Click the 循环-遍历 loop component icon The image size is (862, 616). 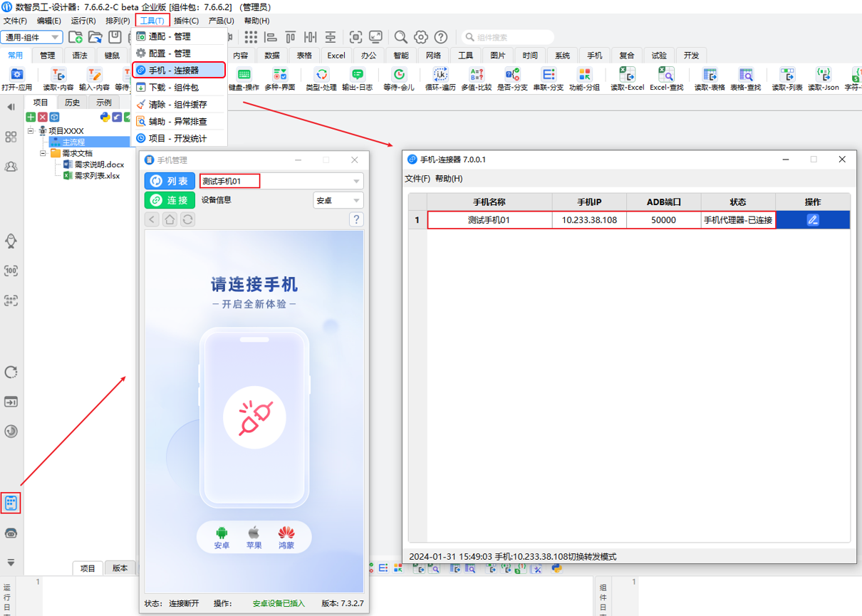(440, 75)
